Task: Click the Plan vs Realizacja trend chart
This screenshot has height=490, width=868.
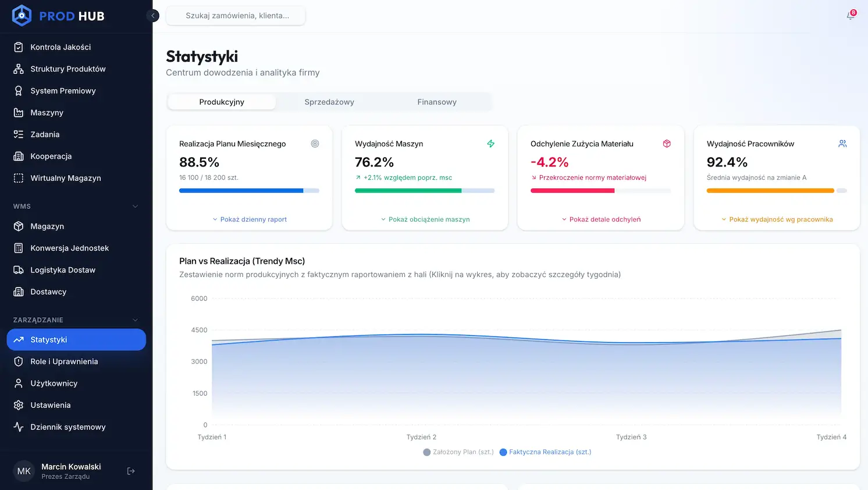Action: [527, 362]
